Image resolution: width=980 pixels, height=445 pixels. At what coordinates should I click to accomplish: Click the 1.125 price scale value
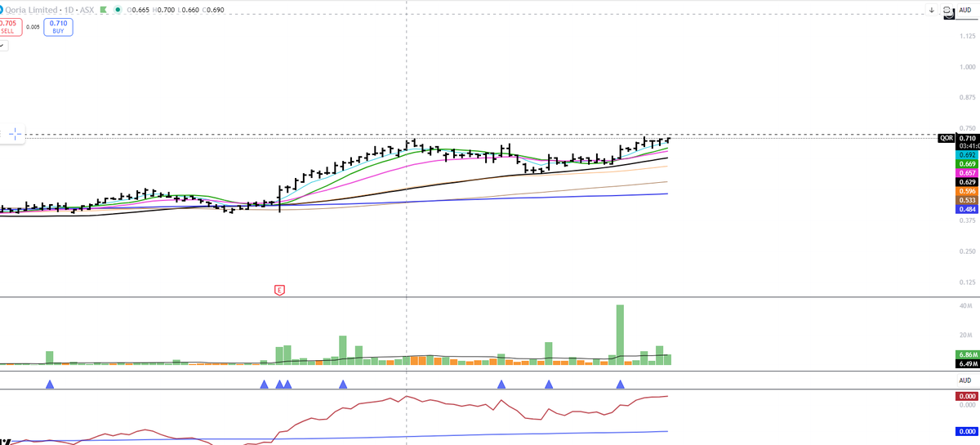(x=966, y=37)
